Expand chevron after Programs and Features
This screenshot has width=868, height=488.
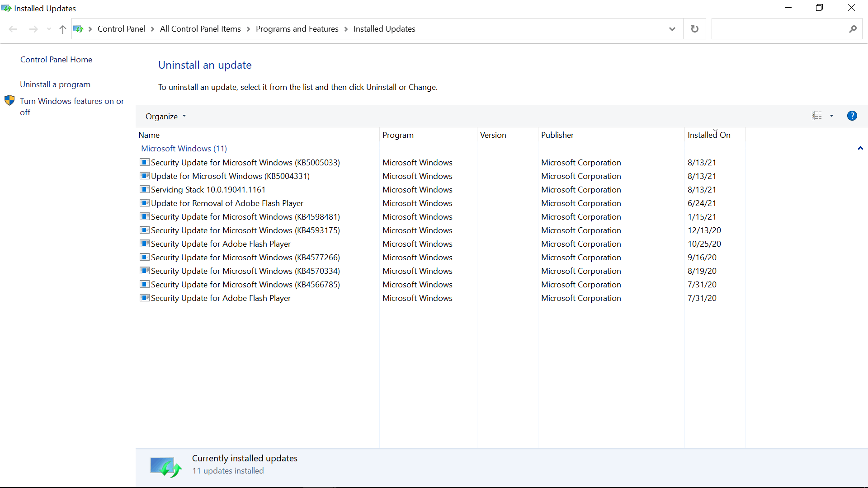point(346,29)
